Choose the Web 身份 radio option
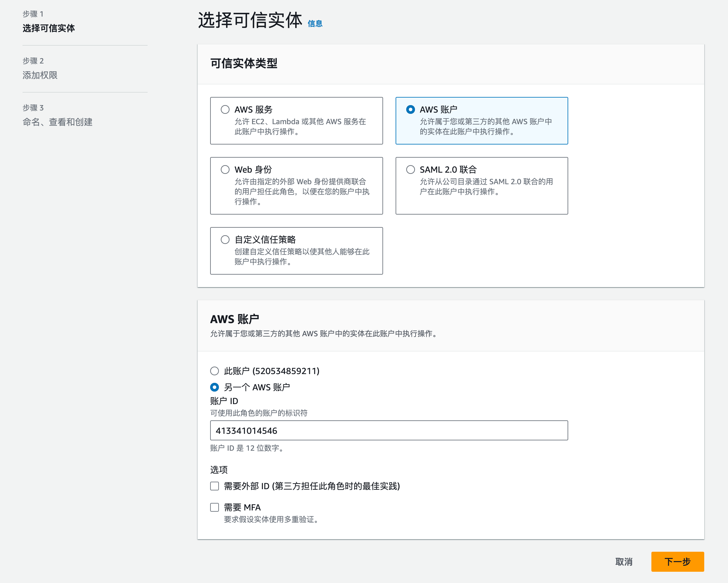This screenshot has width=728, height=583. pyautogui.click(x=225, y=170)
